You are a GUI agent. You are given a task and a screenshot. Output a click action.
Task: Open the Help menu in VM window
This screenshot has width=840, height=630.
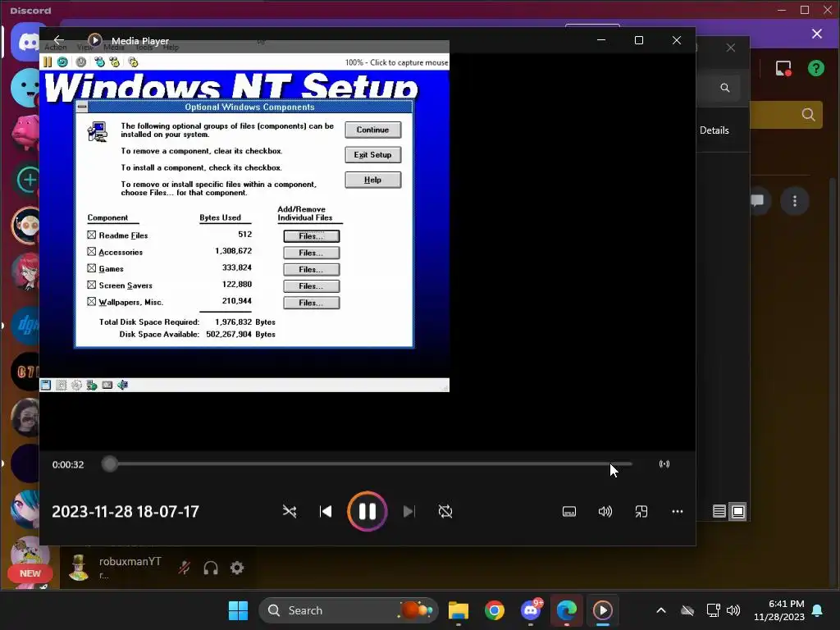point(171,47)
